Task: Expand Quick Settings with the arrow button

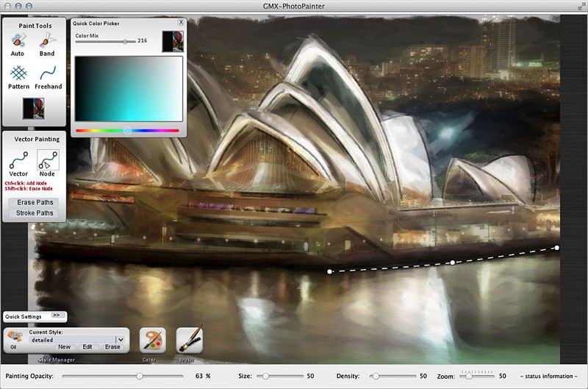Action: 56,315
